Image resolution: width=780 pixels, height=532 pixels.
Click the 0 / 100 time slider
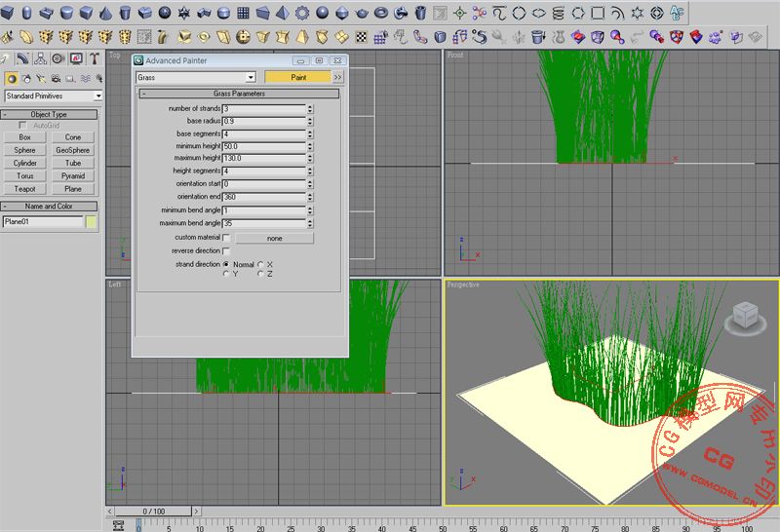[x=153, y=512]
